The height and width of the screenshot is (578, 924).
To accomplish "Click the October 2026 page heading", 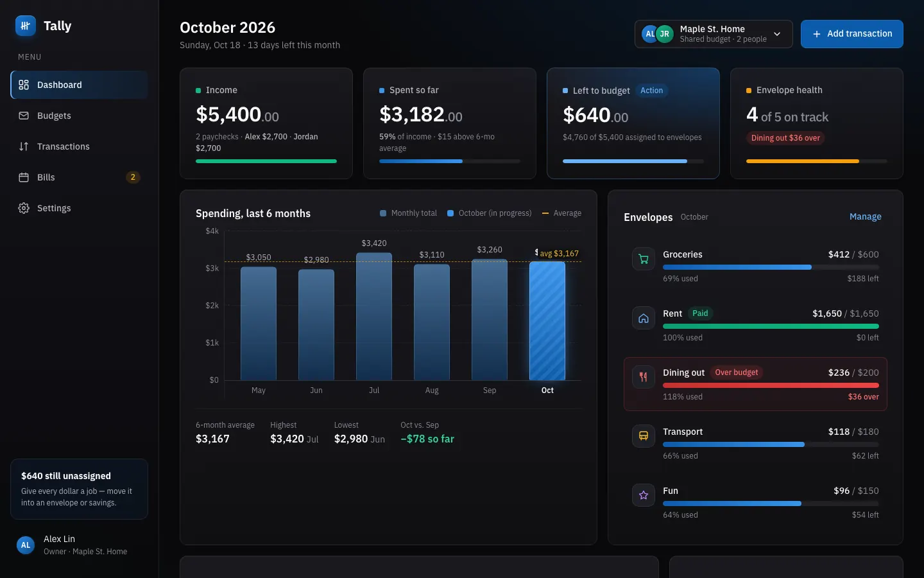I will pyautogui.click(x=227, y=28).
